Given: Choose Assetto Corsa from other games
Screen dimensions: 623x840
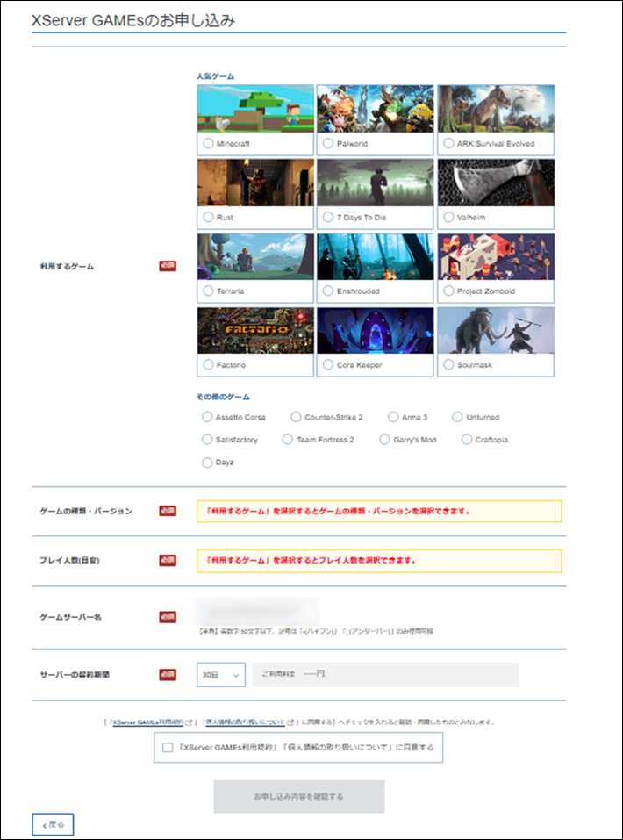Looking at the screenshot, I should pos(207,417).
